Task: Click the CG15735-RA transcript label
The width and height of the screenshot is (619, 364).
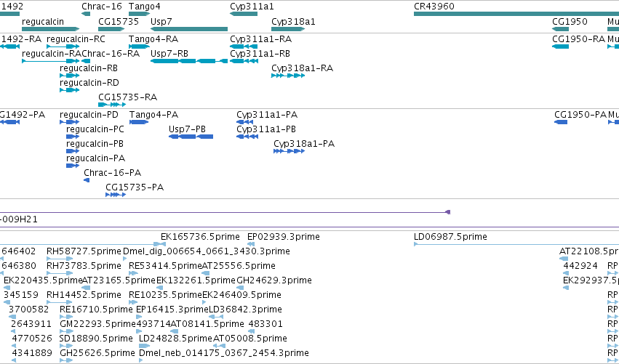Action: 127,97
